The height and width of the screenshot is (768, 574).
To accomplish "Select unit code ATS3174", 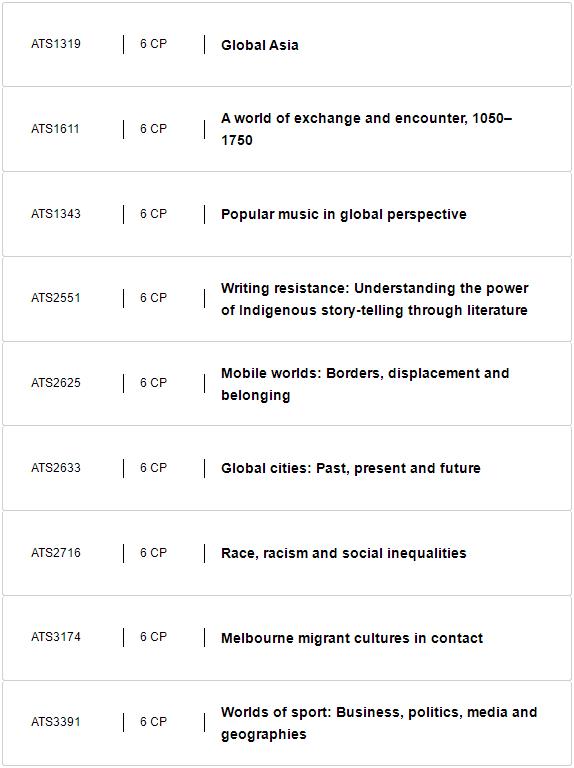I will (x=56, y=637).
